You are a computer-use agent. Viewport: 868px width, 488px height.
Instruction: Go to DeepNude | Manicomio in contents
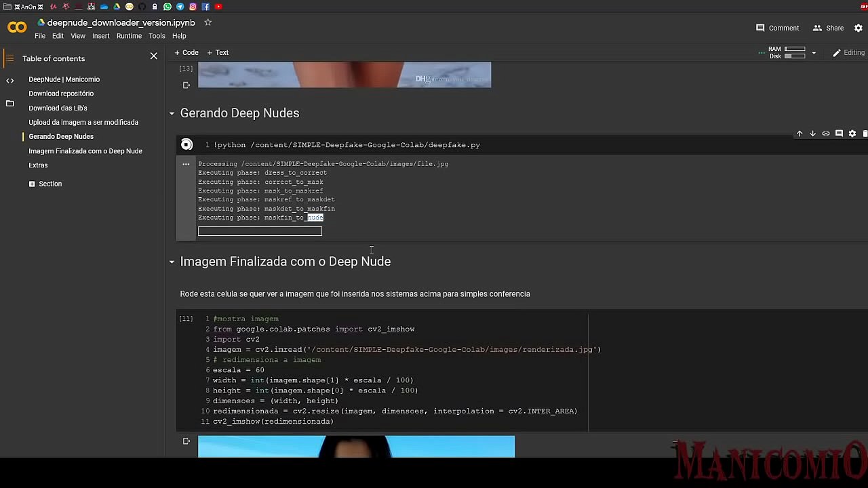pyautogui.click(x=64, y=79)
